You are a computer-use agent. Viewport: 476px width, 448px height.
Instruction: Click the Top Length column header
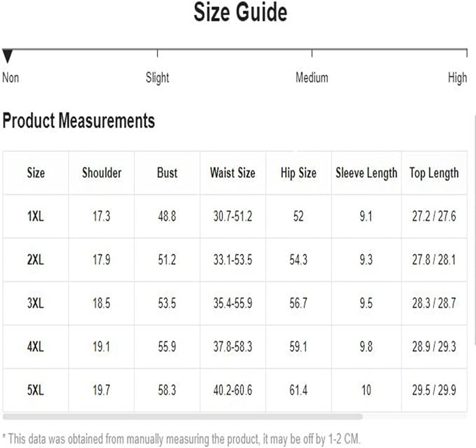coord(434,173)
